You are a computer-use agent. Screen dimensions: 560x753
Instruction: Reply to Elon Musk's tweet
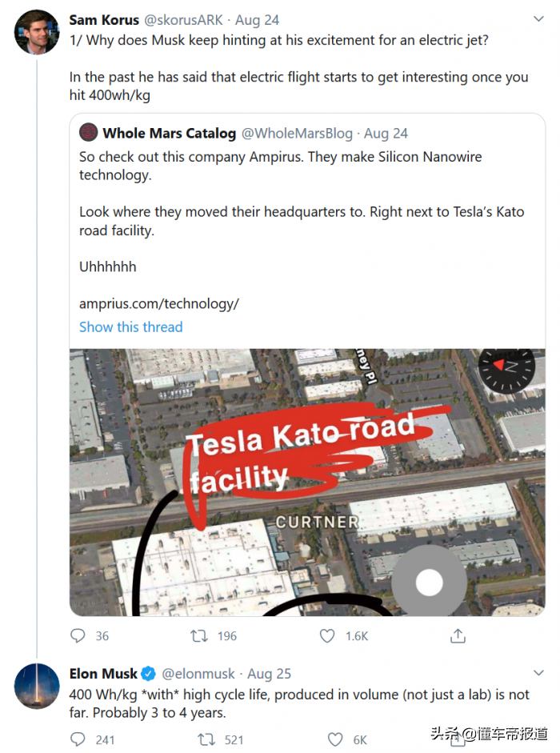(78, 739)
